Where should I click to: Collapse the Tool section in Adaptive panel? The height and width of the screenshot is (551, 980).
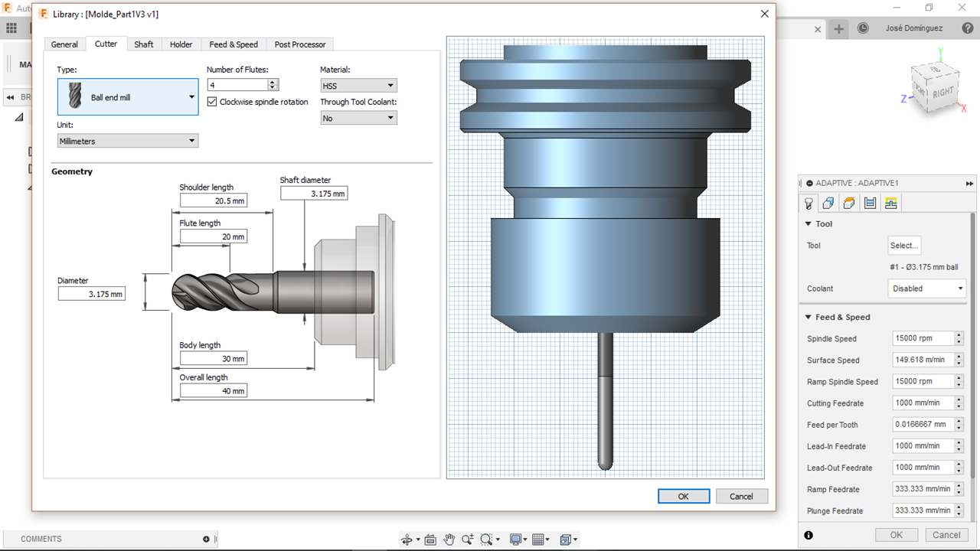808,224
